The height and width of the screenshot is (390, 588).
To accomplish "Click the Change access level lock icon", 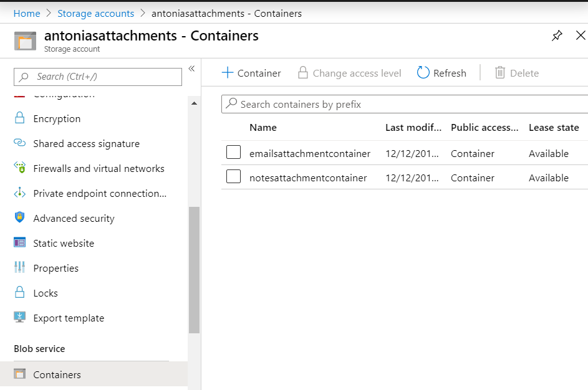I will pos(303,72).
